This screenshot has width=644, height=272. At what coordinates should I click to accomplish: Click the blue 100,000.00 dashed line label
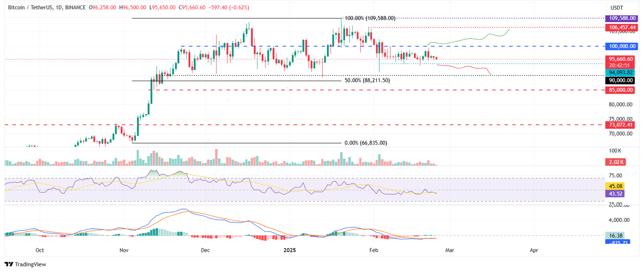(x=622, y=46)
